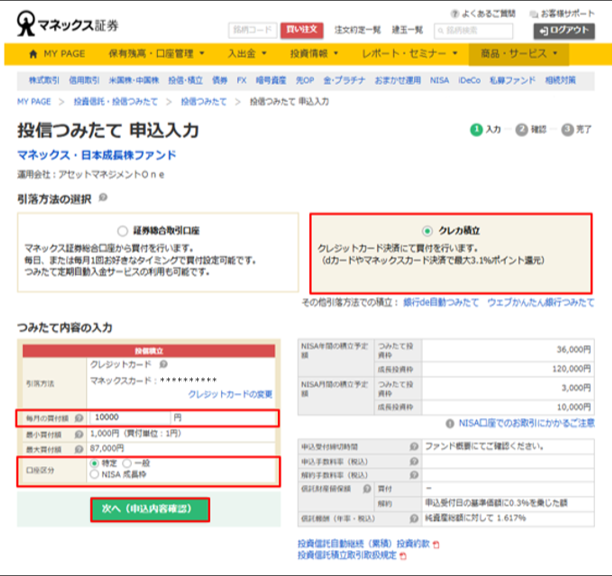Select 一般 account type radio
This screenshot has width=612, height=576.
tap(127, 464)
